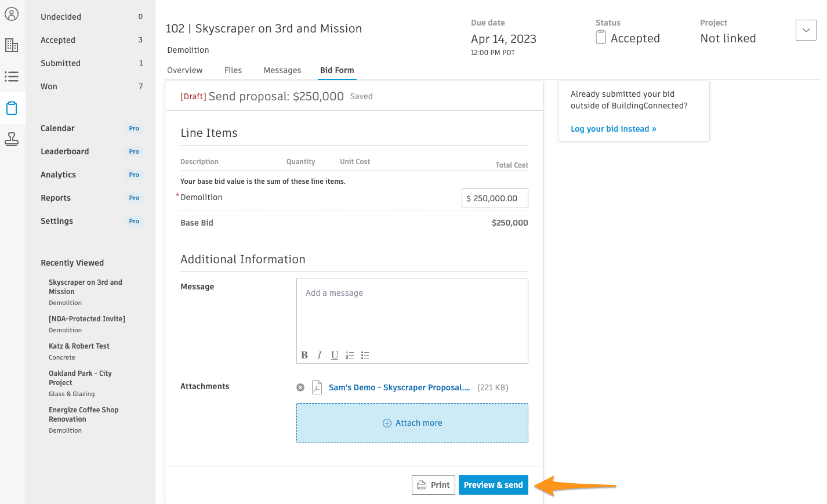The width and height of the screenshot is (827, 504).
Task: Toggle bold formatting in message editor
Action: tap(304, 355)
